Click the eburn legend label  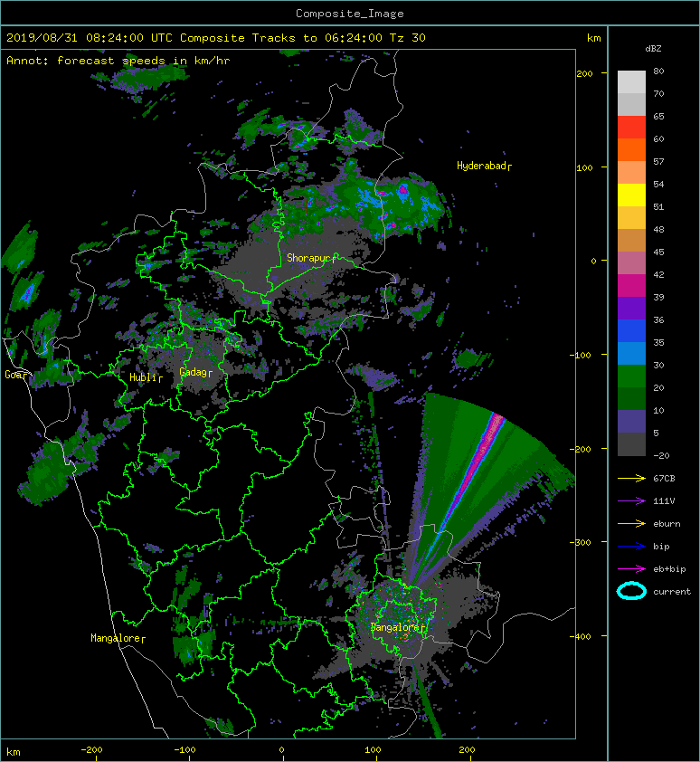[x=667, y=523]
